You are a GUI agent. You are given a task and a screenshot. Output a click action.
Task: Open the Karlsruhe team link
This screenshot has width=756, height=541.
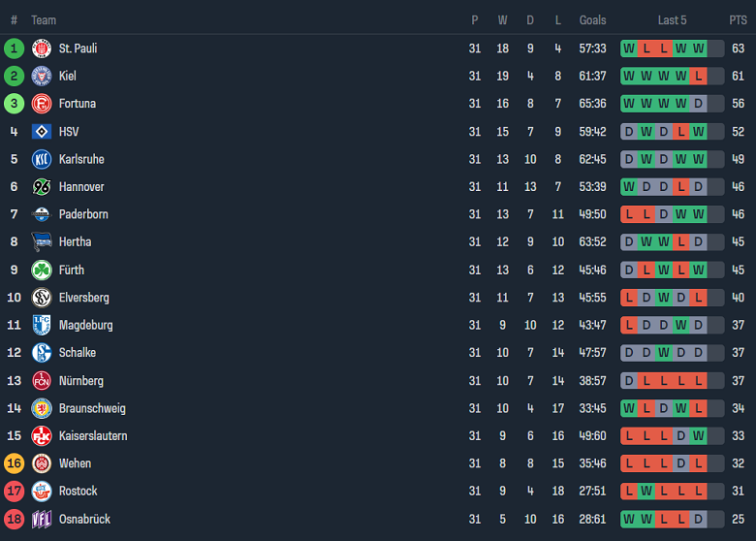coord(81,159)
